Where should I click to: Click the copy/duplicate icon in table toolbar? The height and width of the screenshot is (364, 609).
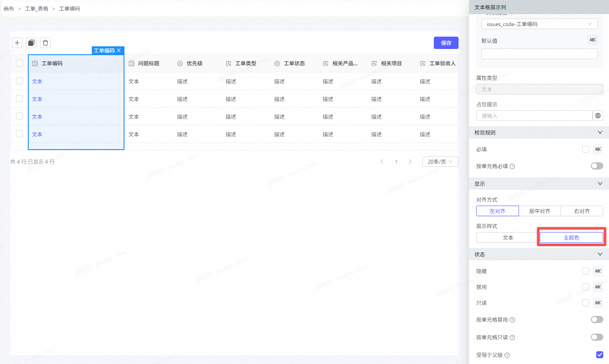click(x=31, y=43)
